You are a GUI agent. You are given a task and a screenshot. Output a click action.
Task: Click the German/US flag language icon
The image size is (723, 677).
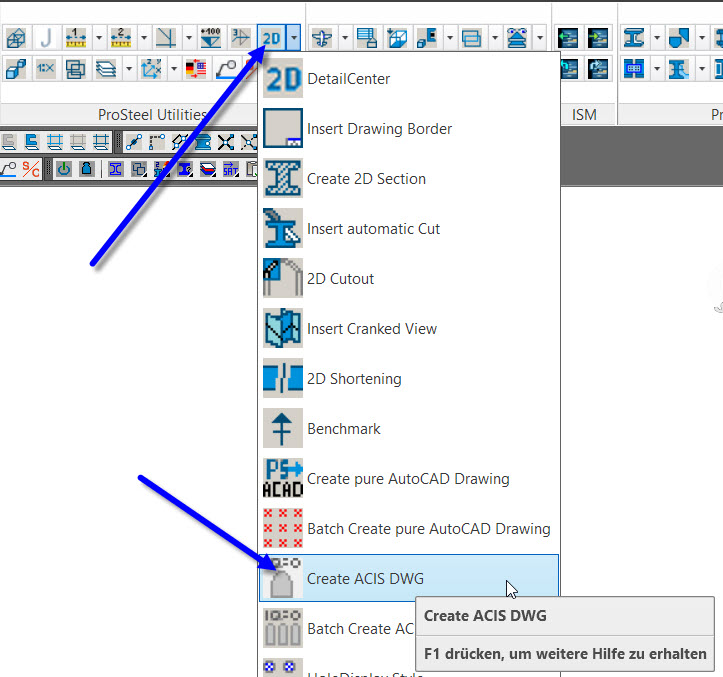click(x=196, y=69)
